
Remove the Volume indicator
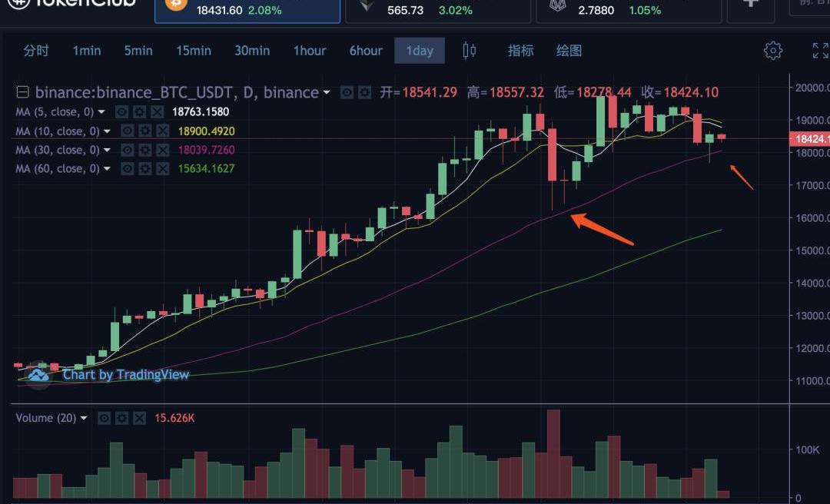(139, 418)
